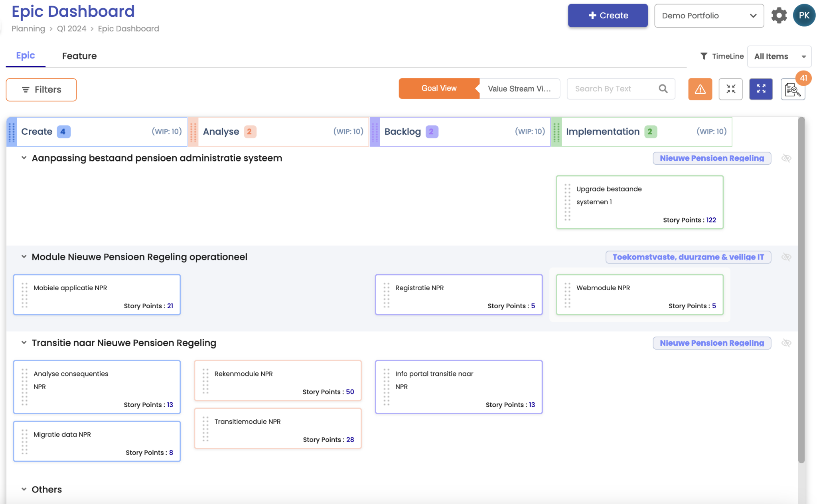
Task: Click the blue expand fullscreen icon
Action: 761,89
